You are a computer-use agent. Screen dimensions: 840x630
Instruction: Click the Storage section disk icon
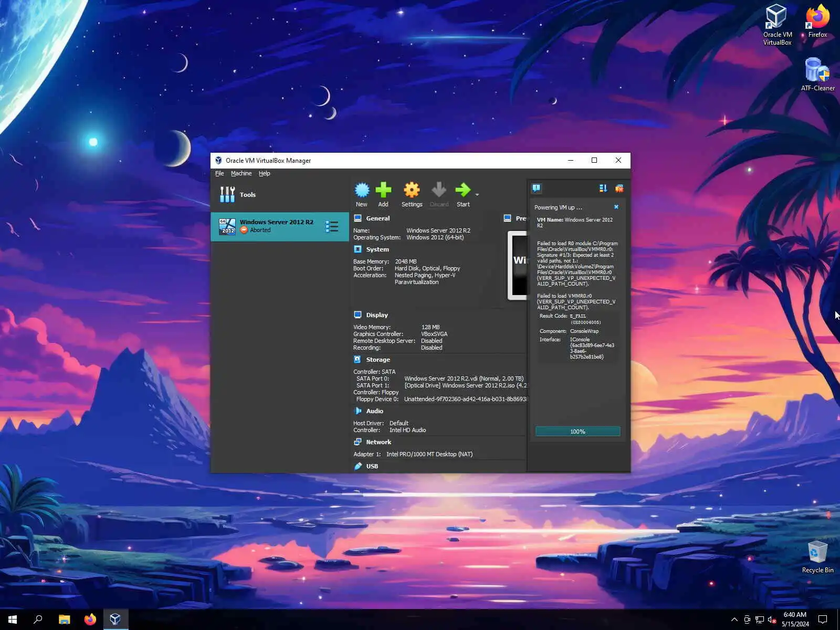(x=358, y=359)
